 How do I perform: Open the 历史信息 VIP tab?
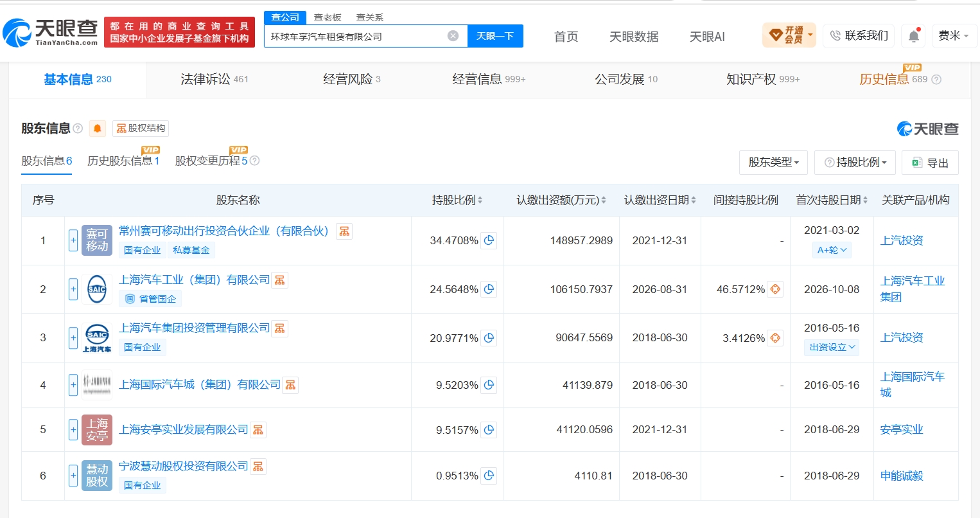900,80
